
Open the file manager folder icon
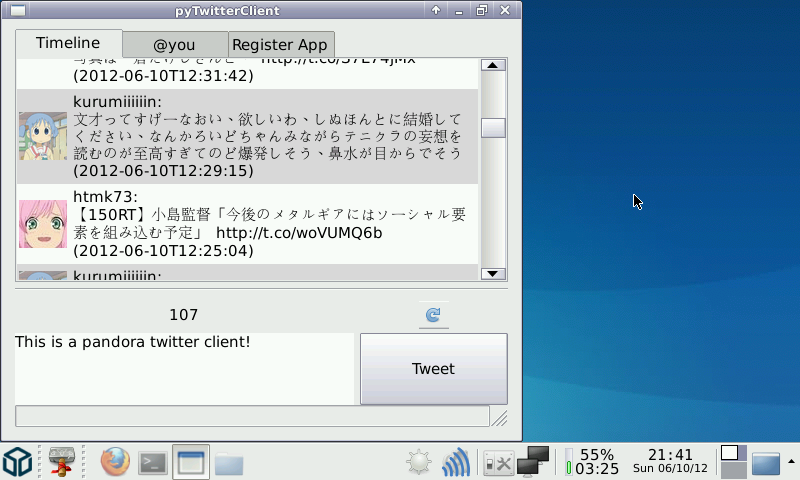coord(228,463)
